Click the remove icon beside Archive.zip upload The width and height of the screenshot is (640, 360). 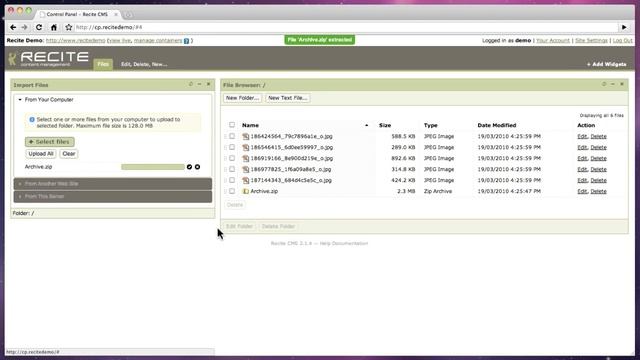click(x=198, y=167)
